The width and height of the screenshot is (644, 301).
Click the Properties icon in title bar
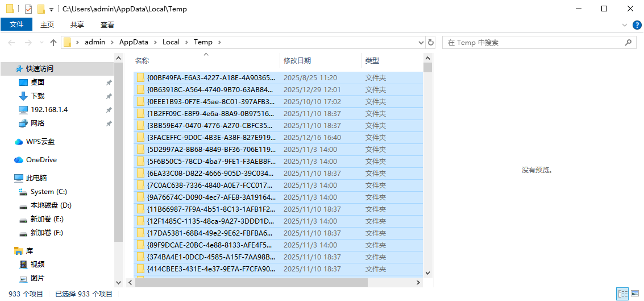[28, 9]
